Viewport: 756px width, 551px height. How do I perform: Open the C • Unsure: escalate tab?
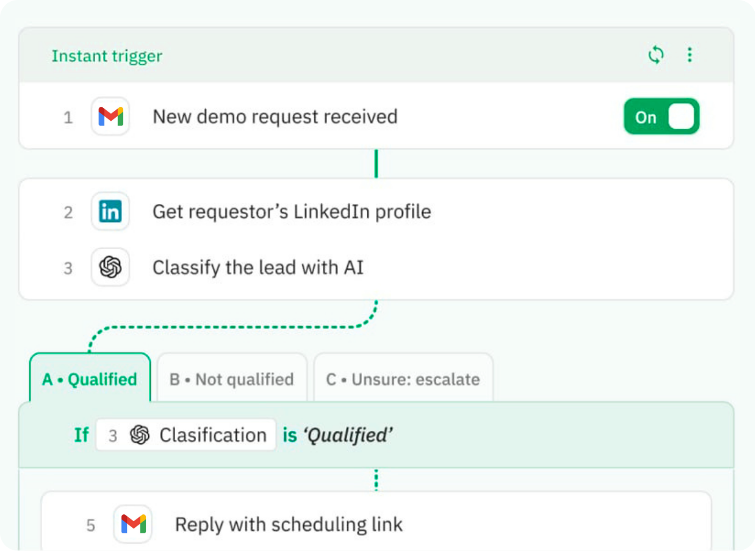click(403, 380)
